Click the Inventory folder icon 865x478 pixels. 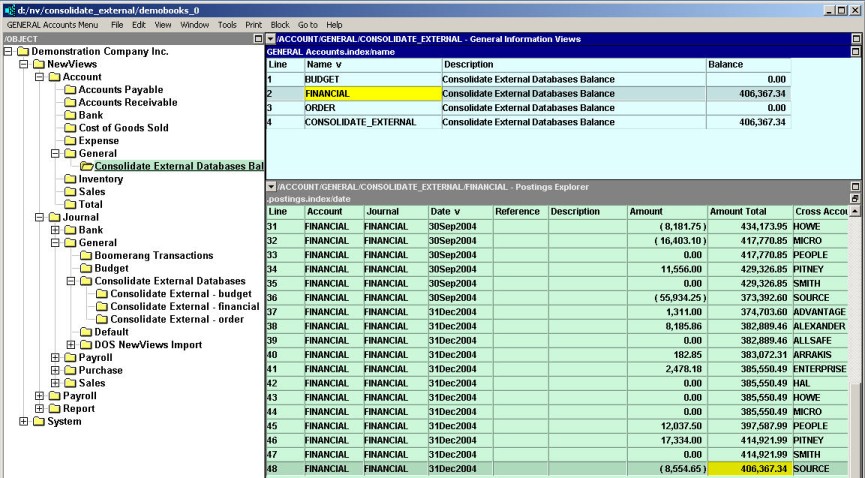click(70, 180)
